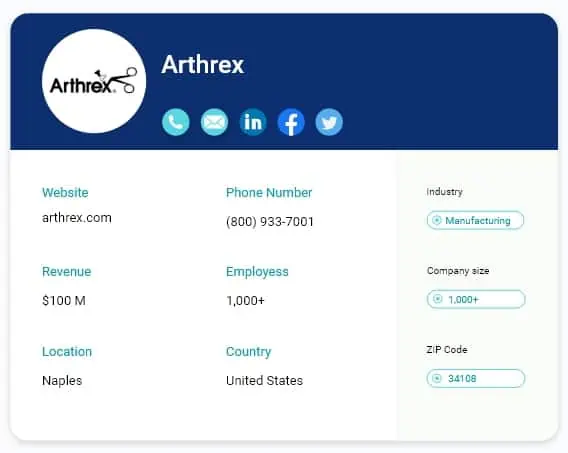
Task: Click the phone number (800) 933-7001
Action: (x=270, y=221)
